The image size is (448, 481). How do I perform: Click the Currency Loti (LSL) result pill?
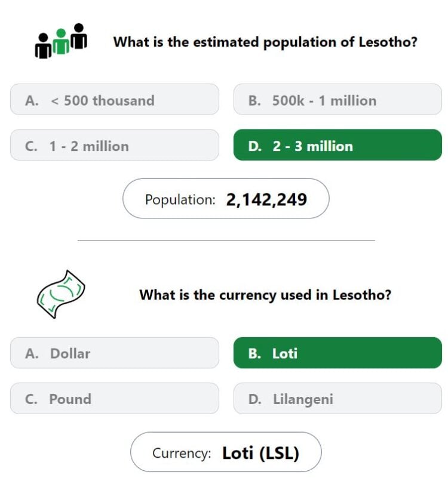[226, 452]
